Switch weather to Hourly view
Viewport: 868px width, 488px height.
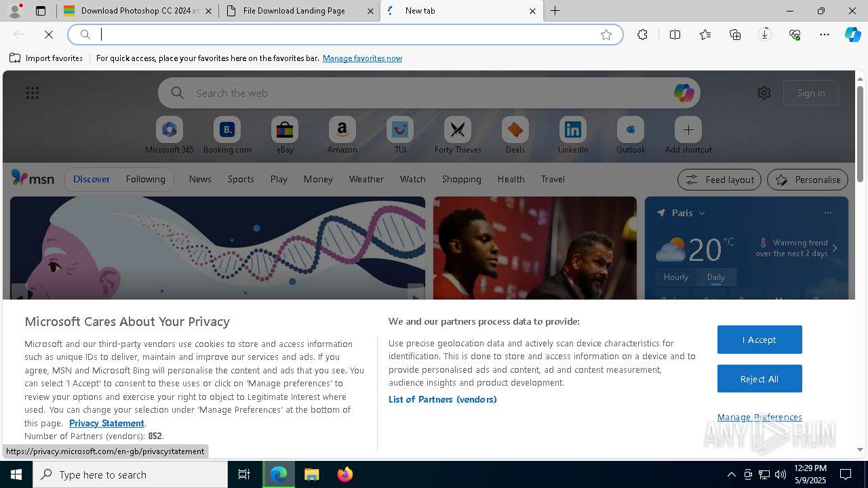pos(676,277)
